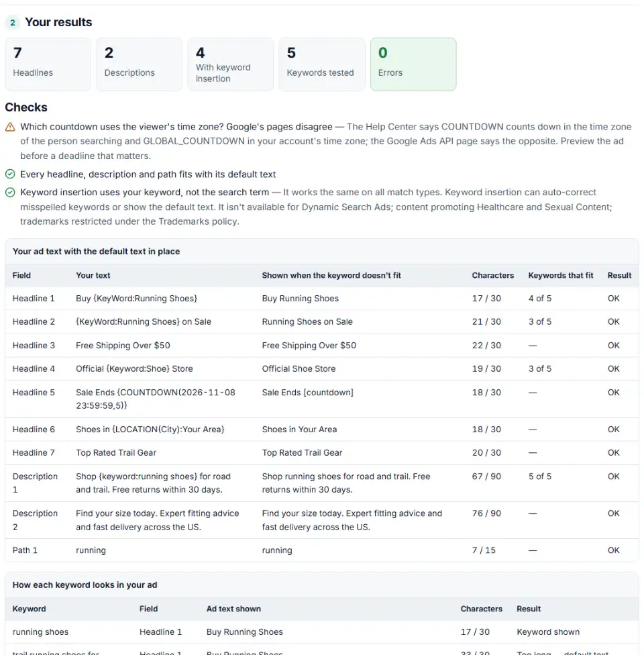The image size is (644, 655).
Task: Click the 'Result' header in ad text table
Action: click(619, 275)
